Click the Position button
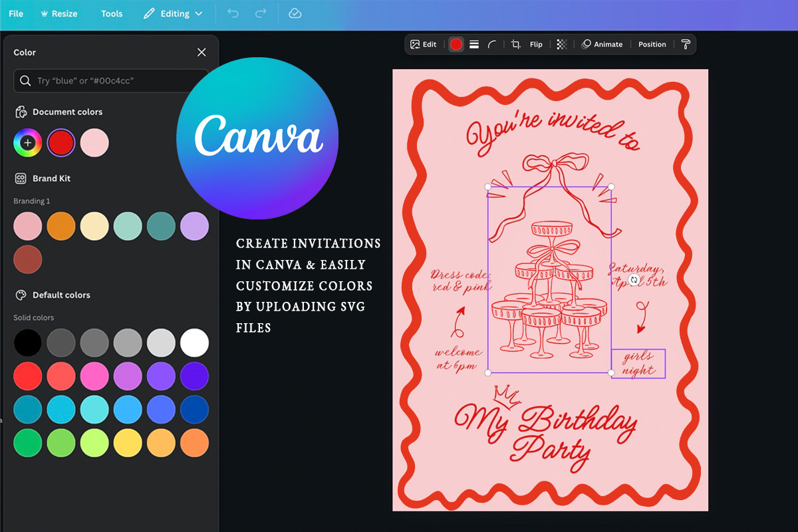Viewport: 798px width, 532px height. click(x=652, y=45)
